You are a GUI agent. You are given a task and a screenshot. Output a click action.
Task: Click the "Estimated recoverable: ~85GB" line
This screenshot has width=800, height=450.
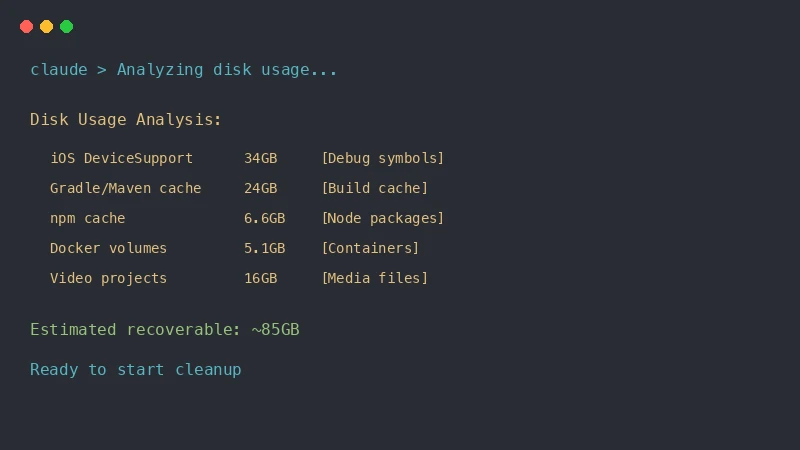click(x=164, y=330)
